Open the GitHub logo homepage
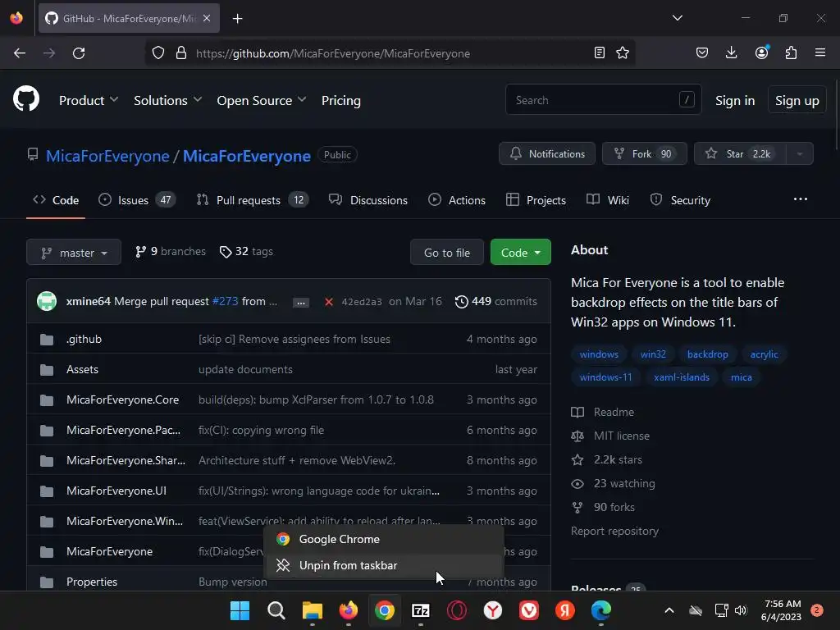 26,99
